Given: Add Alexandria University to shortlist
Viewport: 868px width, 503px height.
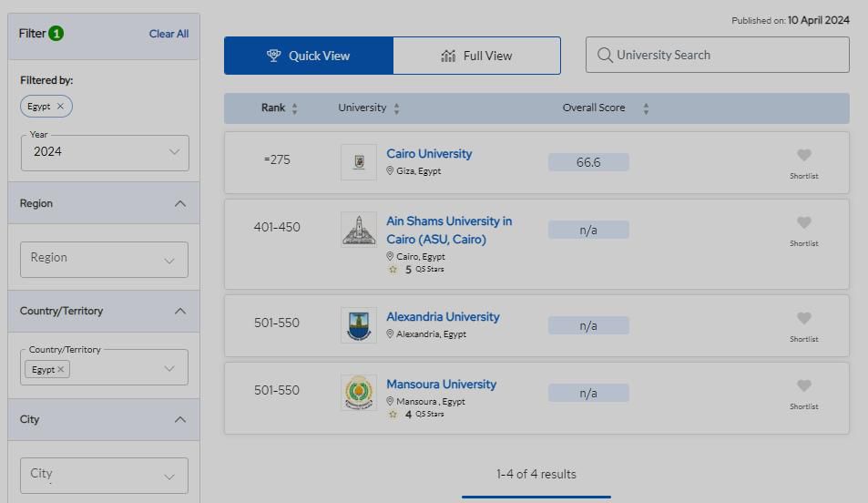Looking at the screenshot, I should coord(803,319).
